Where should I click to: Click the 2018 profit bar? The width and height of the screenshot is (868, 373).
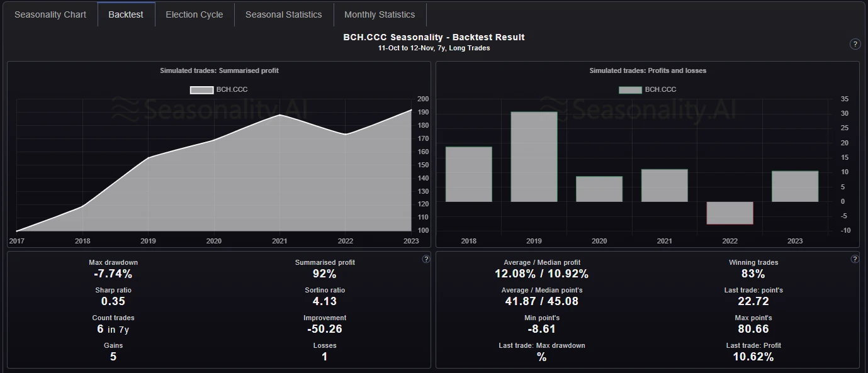(x=468, y=174)
